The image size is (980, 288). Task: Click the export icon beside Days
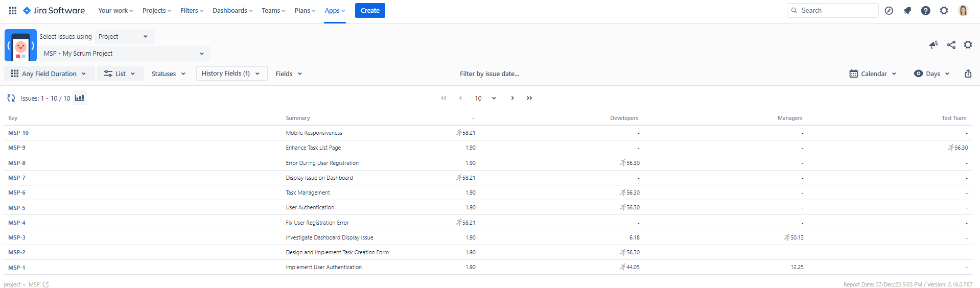(968, 74)
